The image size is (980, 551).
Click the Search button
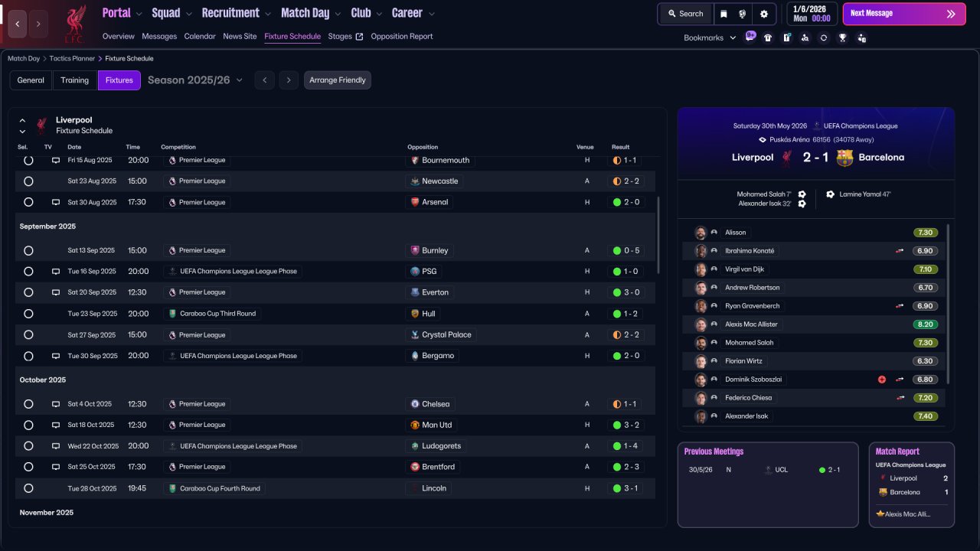[685, 14]
